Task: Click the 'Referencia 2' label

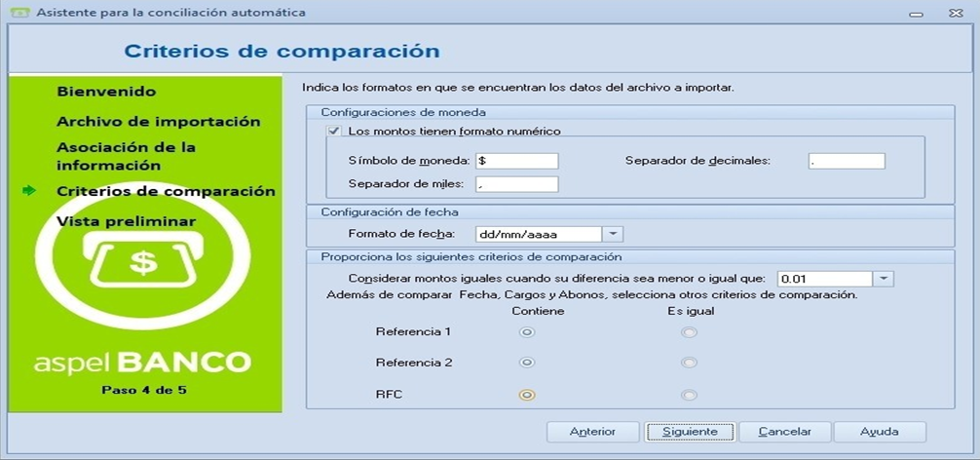Action: [x=413, y=363]
